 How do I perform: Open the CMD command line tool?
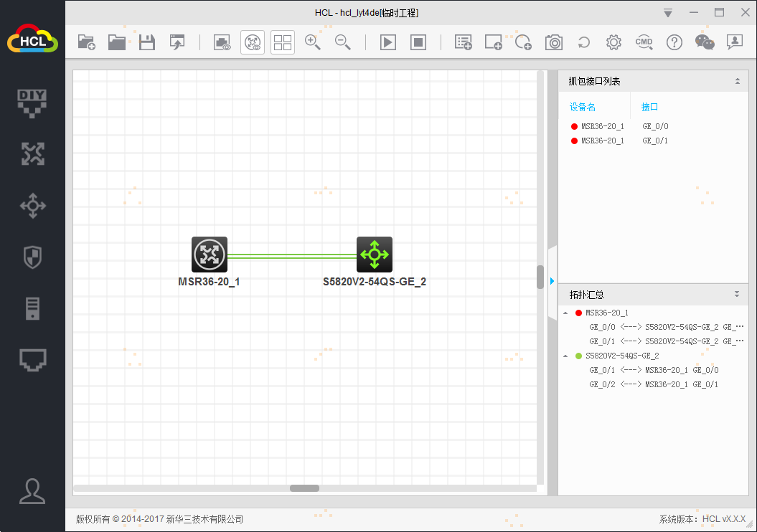coord(644,42)
